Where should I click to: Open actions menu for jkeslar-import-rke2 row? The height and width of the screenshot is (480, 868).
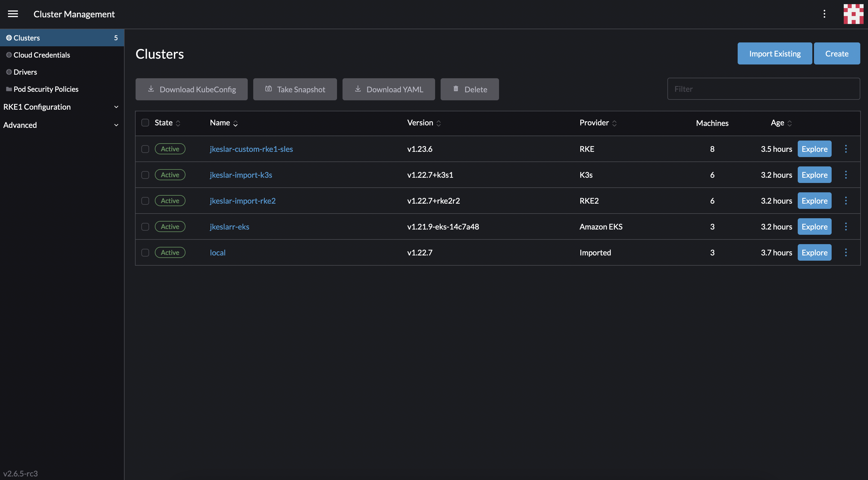point(845,201)
